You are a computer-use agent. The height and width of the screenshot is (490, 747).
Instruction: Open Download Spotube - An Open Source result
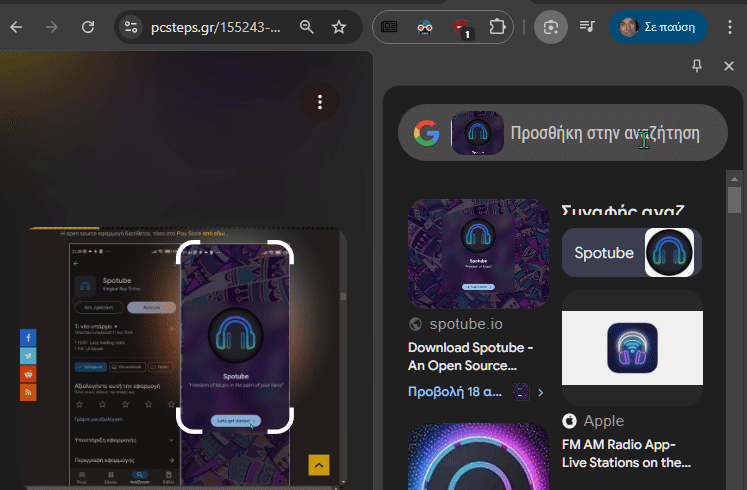tap(470, 357)
